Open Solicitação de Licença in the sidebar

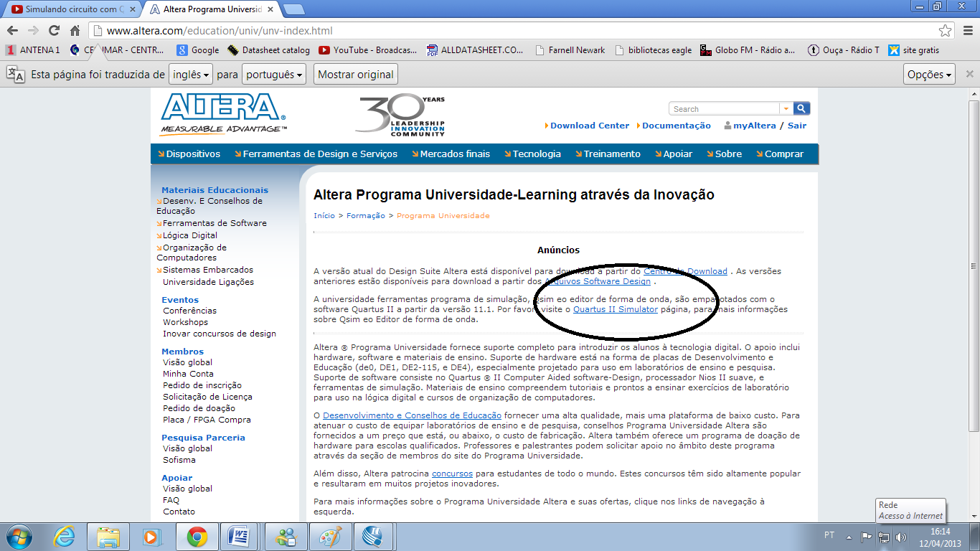[x=207, y=397]
